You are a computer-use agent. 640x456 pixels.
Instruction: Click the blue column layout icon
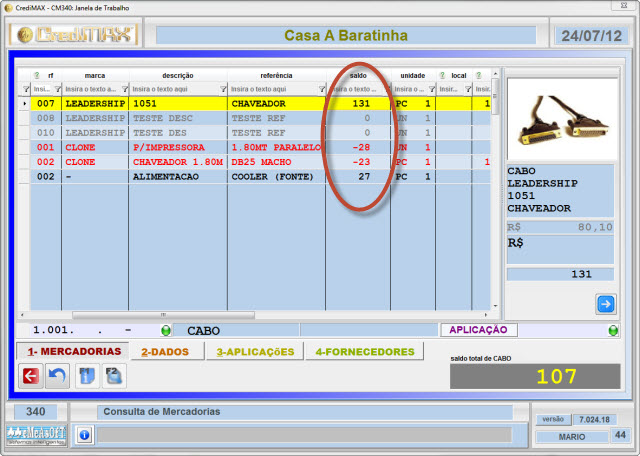click(x=87, y=376)
